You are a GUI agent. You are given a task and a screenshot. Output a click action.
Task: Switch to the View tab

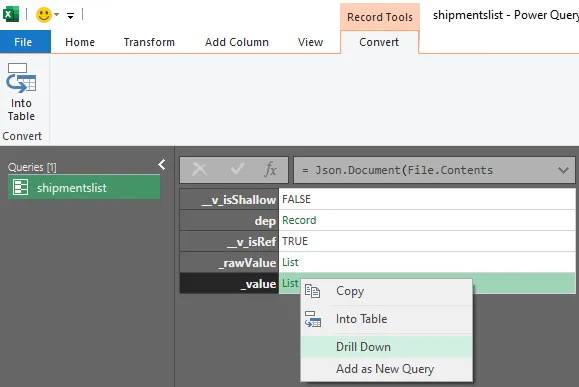coord(311,42)
